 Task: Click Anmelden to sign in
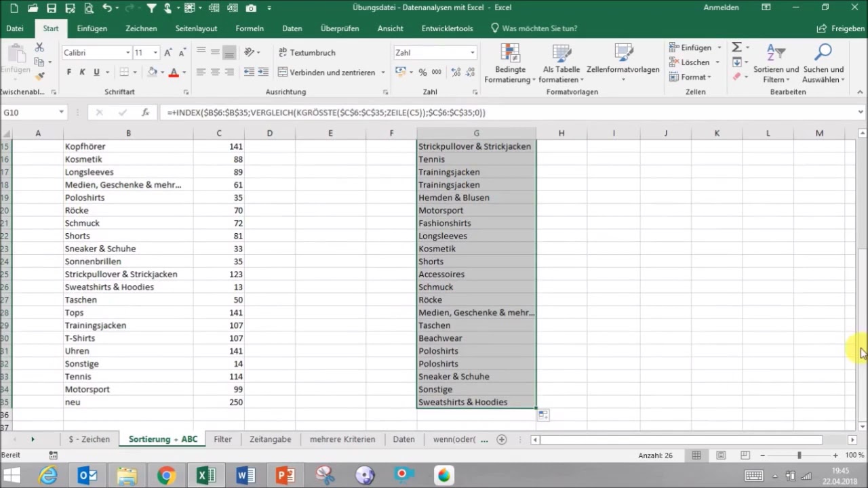pyautogui.click(x=721, y=7)
